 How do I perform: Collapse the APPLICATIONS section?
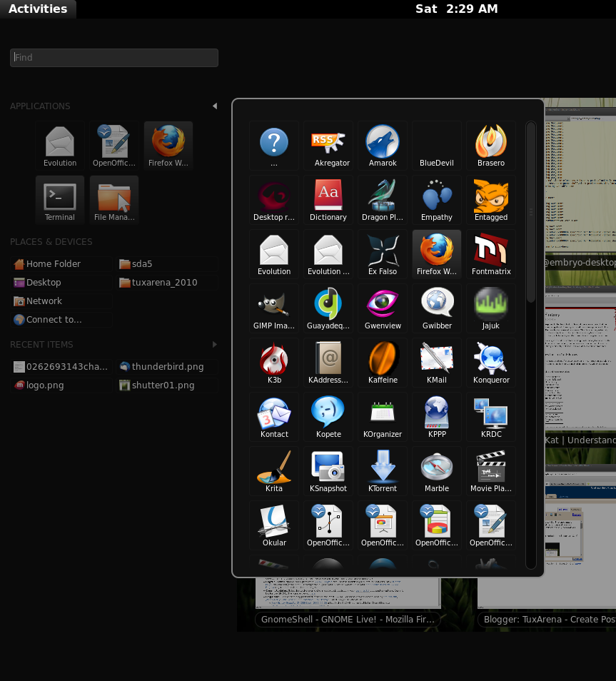pyautogui.click(x=215, y=106)
